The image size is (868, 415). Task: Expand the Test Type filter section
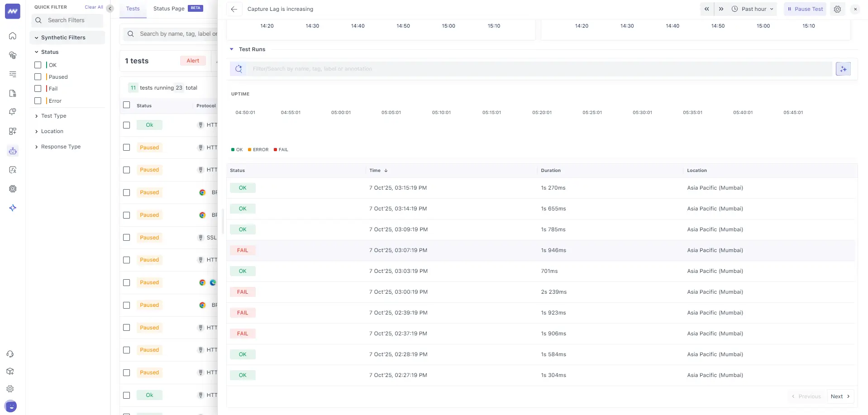(x=53, y=116)
